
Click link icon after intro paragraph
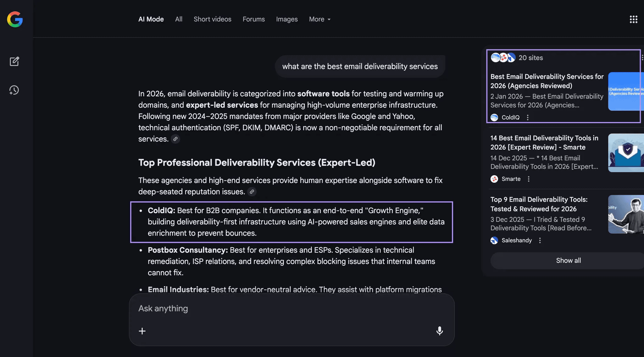(x=175, y=139)
